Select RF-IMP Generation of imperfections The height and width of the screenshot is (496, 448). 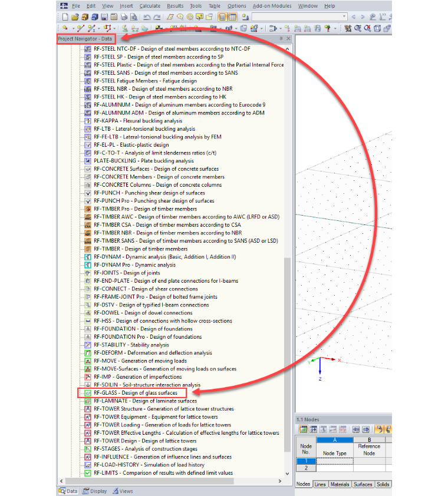click(x=138, y=377)
